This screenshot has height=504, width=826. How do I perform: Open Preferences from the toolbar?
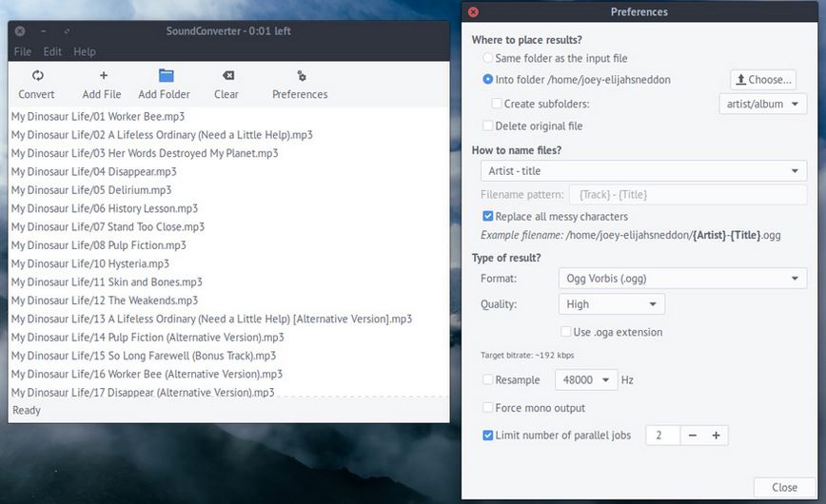pyautogui.click(x=301, y=76)
